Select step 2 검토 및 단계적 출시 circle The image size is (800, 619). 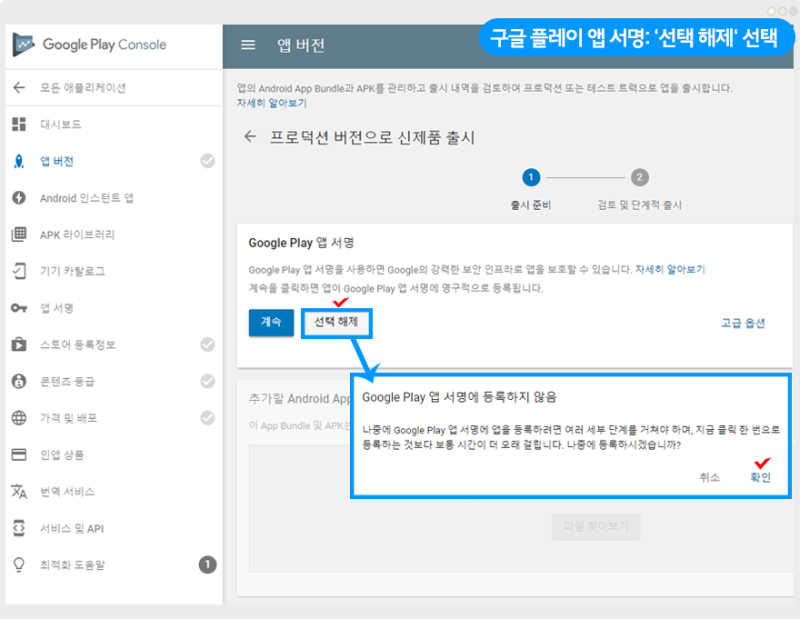[640, 178]
